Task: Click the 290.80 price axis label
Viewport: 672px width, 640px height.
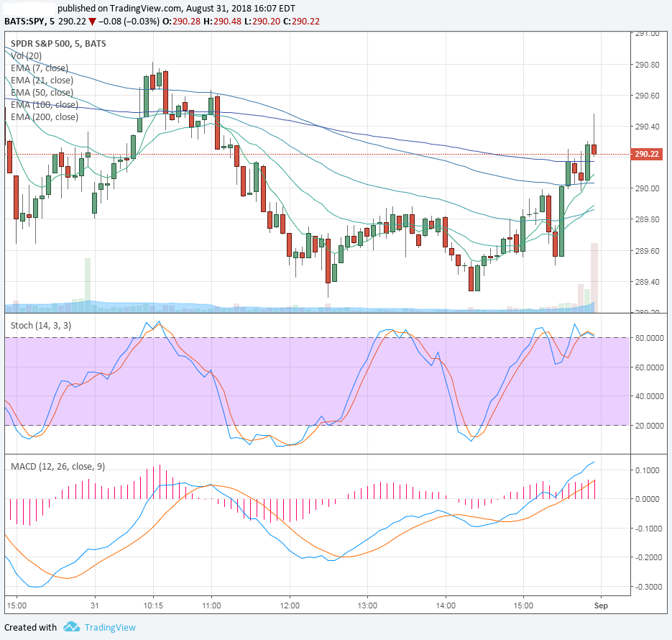Action: [647, 65]
